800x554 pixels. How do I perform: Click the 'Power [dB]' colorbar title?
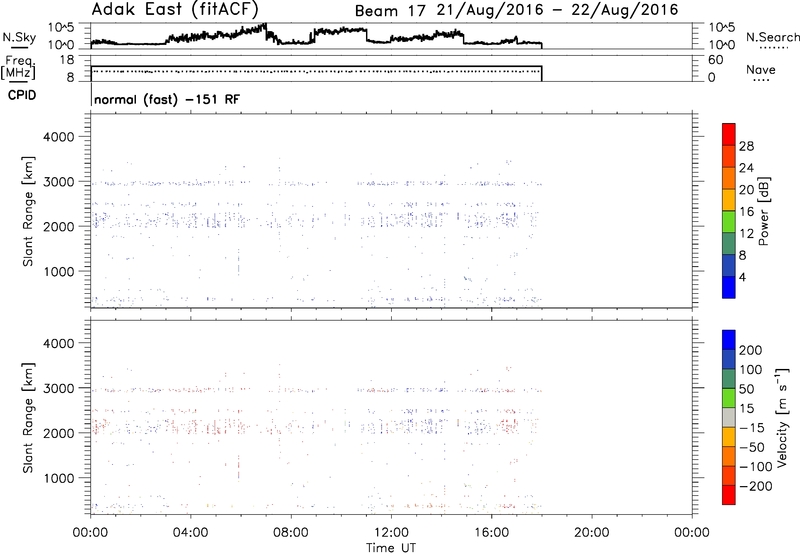click(763, 211)
